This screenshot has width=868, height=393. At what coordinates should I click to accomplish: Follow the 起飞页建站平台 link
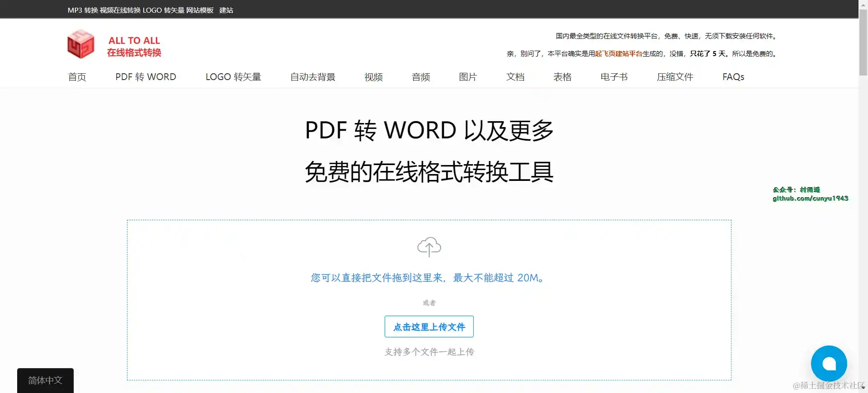pos(618,53)
